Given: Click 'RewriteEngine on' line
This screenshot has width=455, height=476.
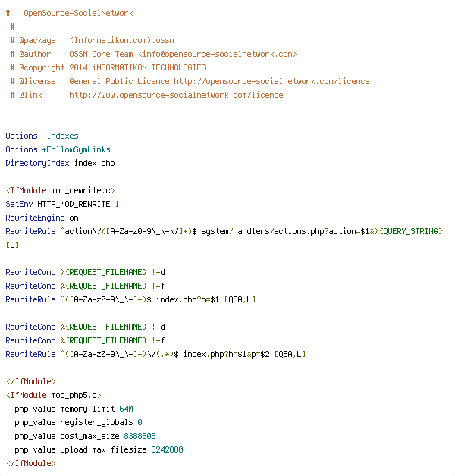Looking at the screenshot, I should pos(42,218).
